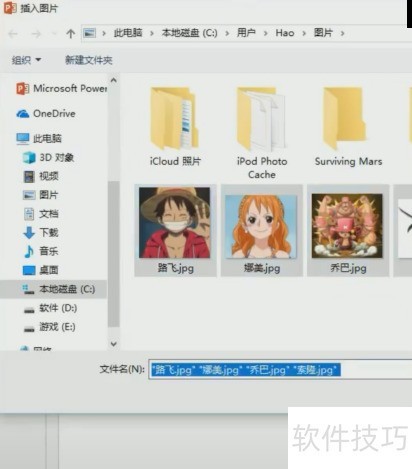412x469 pixels.
Task: Open 视频 folder in the sidebar
Action: point(49,176)
